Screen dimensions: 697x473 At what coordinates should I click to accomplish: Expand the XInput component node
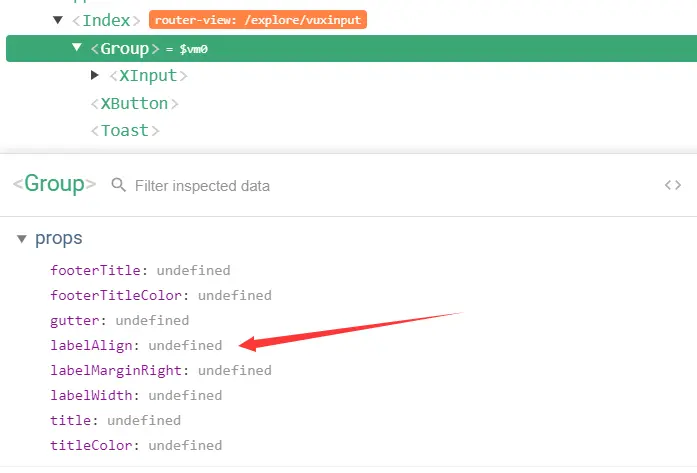click(x=95, y=75)
